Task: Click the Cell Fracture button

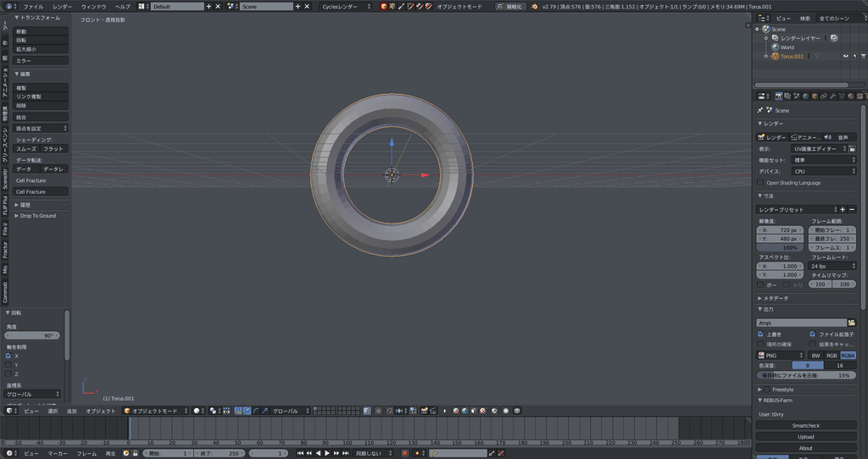Action: pos(41,192)
